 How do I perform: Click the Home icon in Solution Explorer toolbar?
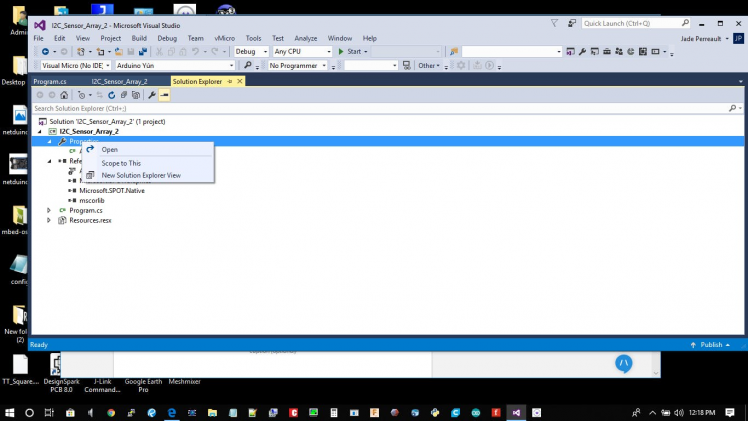coord(64,95)
